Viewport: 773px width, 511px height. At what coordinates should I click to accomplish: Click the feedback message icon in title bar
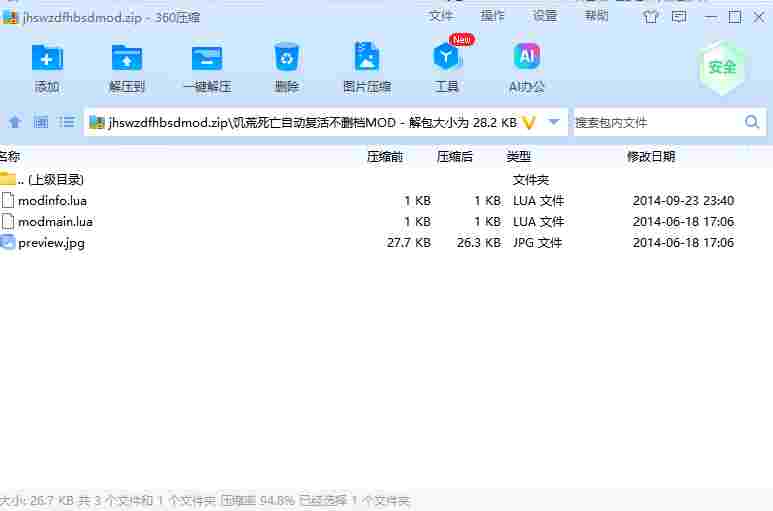(x=679, y=17)
